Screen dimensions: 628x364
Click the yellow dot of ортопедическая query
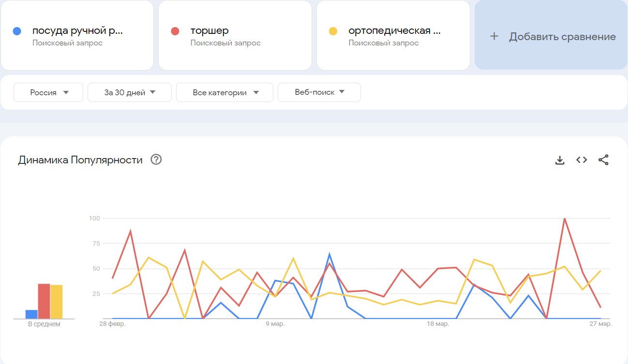pyautogui.click(x=333, y=31)
